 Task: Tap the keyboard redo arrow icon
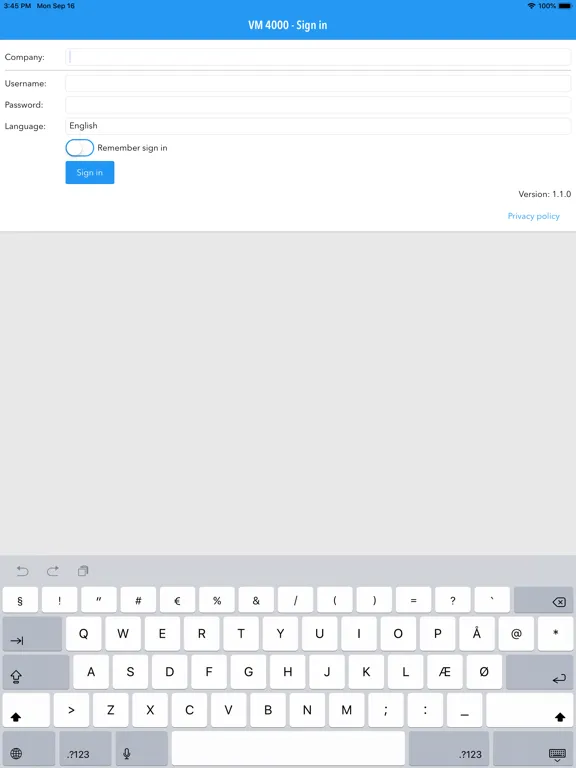pos(53,571)
